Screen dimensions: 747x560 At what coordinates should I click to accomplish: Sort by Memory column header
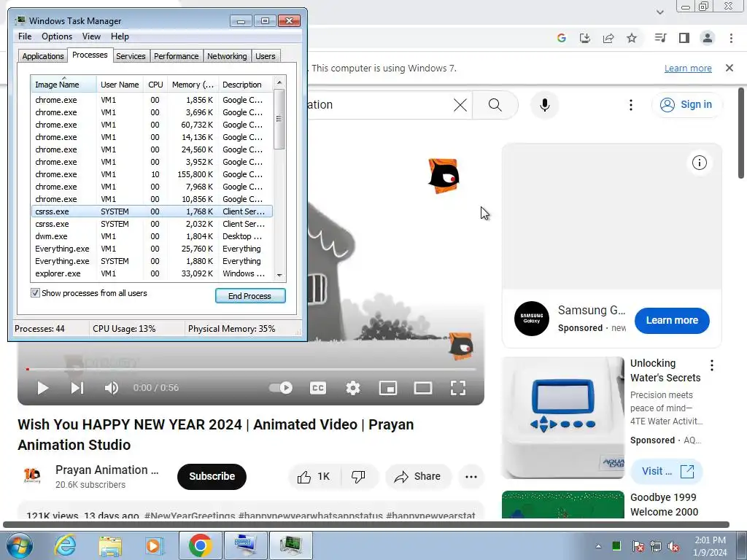click(193, 85)
